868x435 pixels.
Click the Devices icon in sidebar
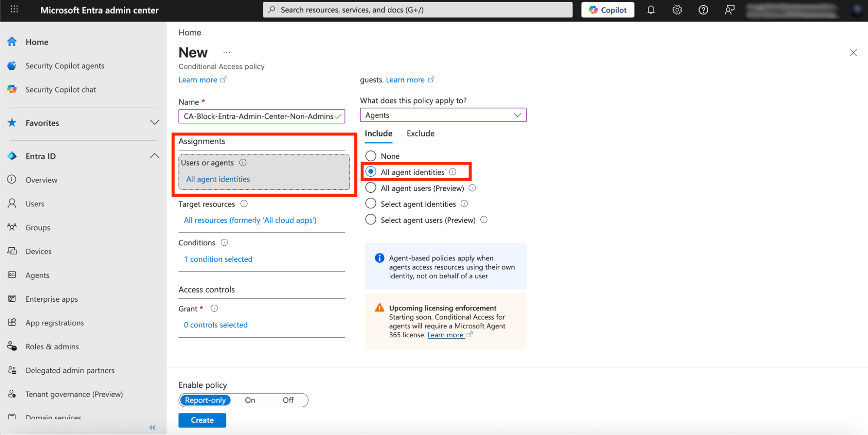point(12,251)
